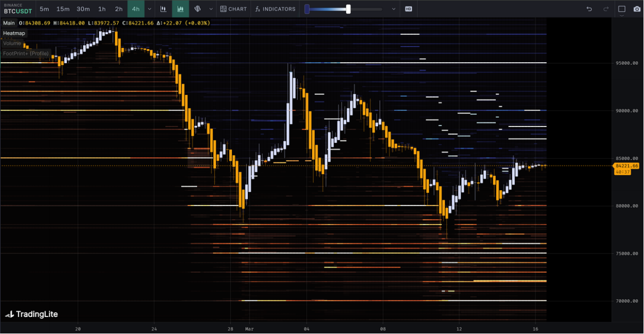Image resolution: width=644 pixels, height=334 pixels.
Task: Open dropdown next to heatmap settings icon
Action: click(211, 9)
